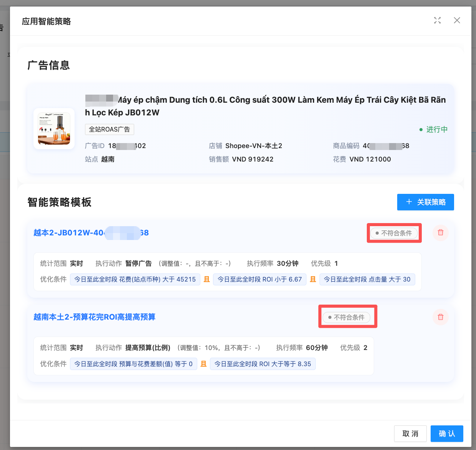
Task: Click condition 今日至此全时段 点击量 大于 30
Action: click(367, 279)
